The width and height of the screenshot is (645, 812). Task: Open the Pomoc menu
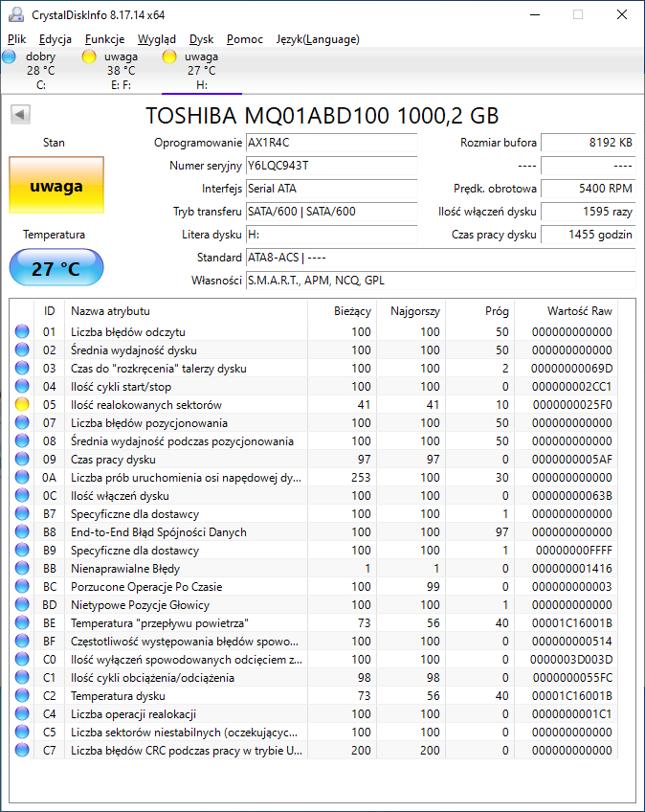click(x=245, y=39)
